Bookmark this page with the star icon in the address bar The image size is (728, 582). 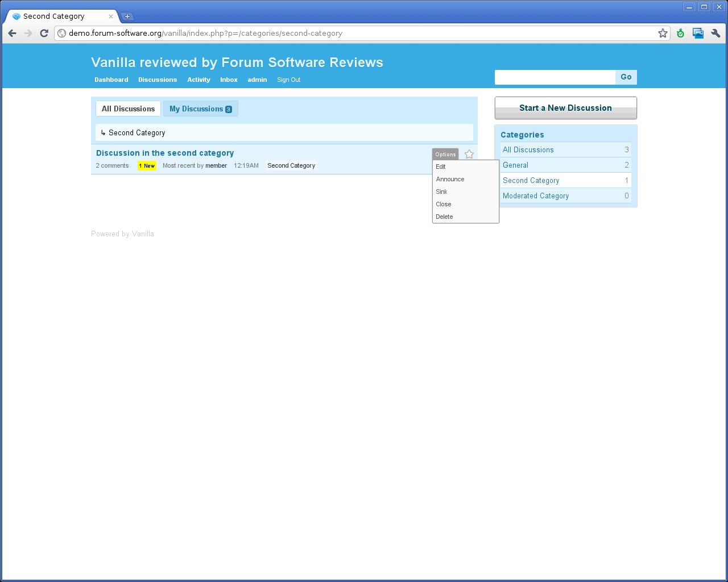coord(663,33)
